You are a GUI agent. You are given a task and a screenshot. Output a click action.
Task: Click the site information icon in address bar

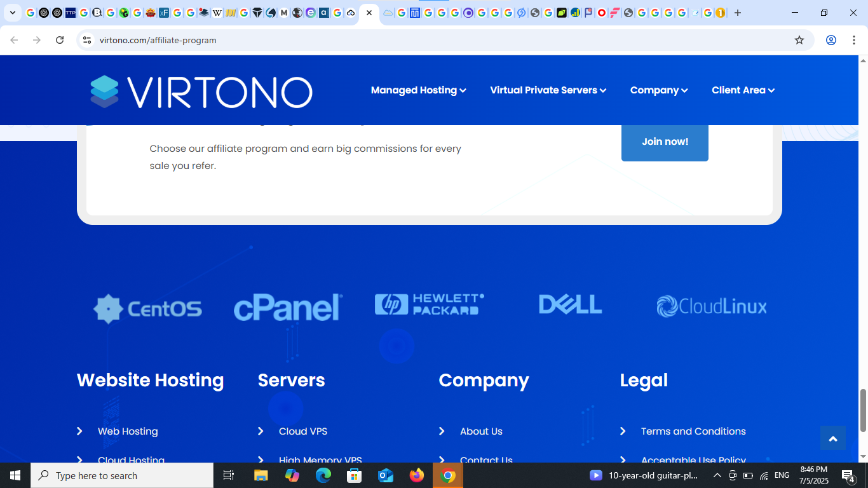point(88,40)
